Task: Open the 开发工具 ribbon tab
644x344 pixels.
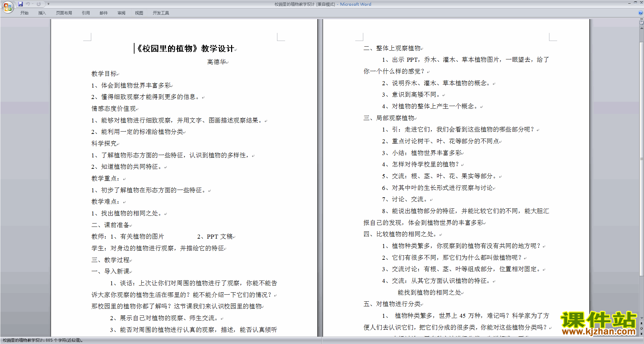Action: [x=161, y=13]
